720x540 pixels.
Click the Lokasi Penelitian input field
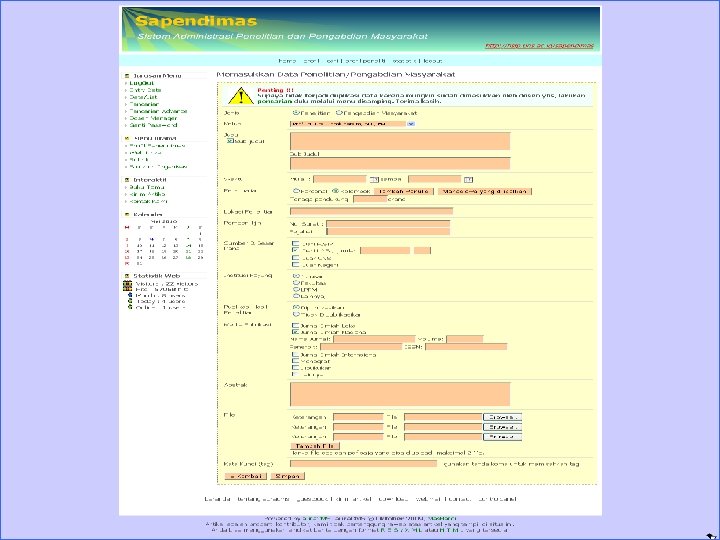371,211
